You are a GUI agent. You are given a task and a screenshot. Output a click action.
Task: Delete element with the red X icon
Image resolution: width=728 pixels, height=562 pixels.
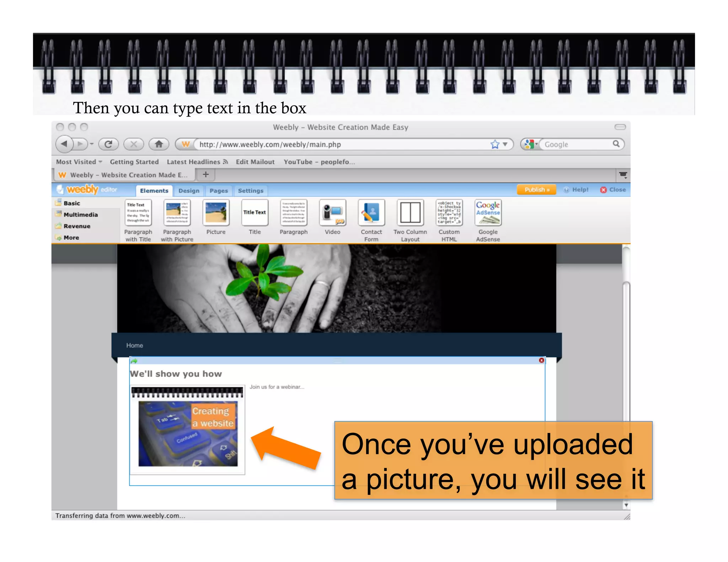coord(541,360)
